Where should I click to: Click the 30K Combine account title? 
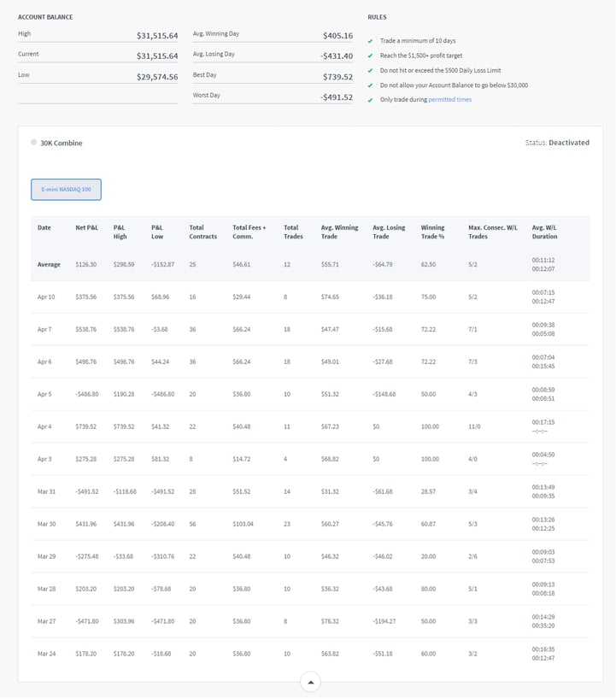click(62, 143)
